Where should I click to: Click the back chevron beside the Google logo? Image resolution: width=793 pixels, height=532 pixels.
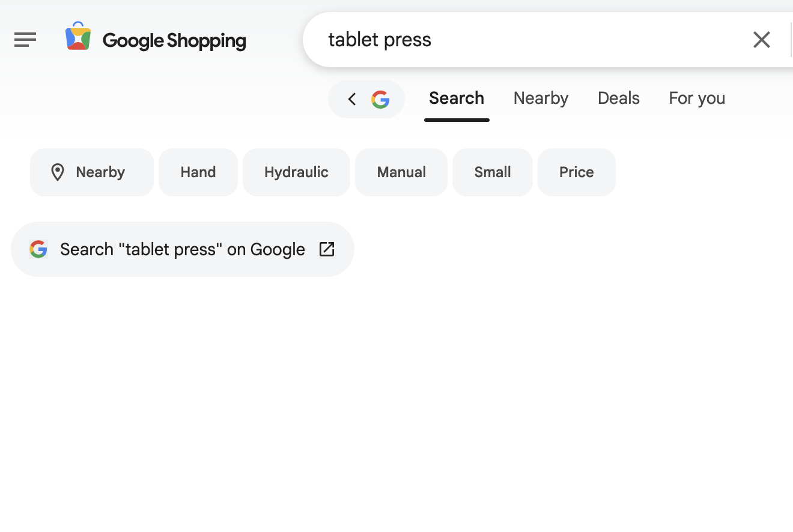tap(352, 99)
